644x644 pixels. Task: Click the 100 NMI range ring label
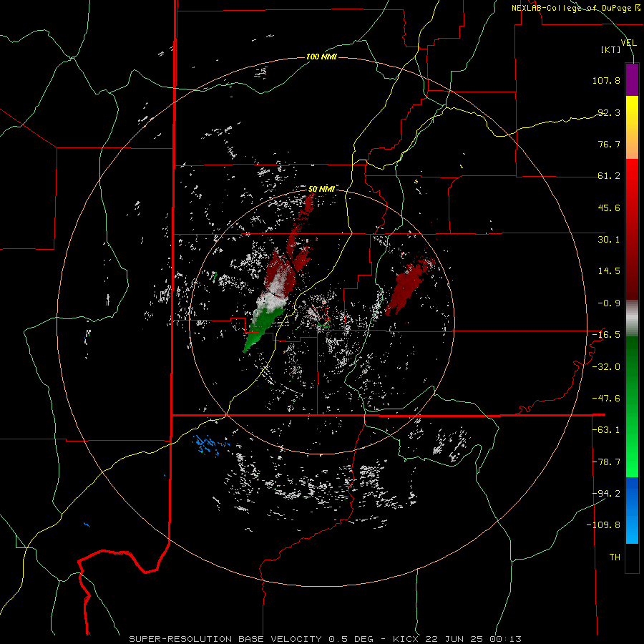[x=321, y=57]
